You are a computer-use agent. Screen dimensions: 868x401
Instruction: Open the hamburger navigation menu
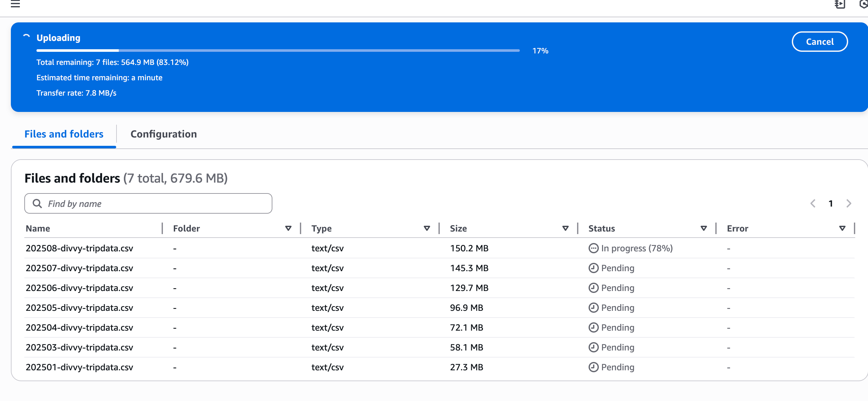[x=15, y=4]
